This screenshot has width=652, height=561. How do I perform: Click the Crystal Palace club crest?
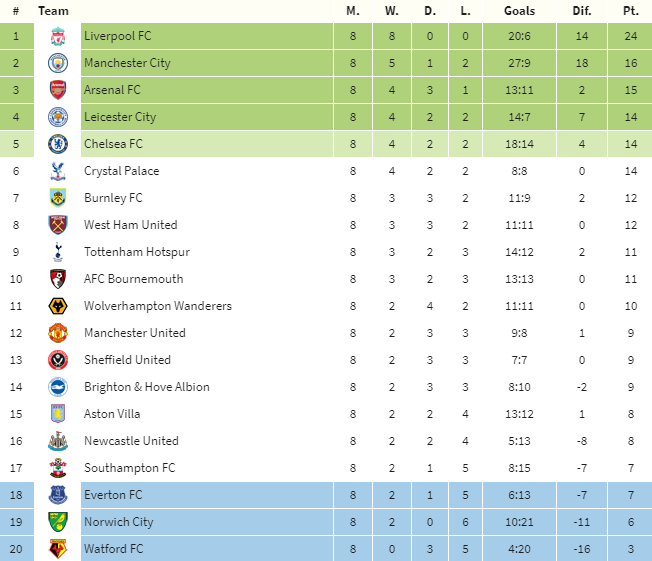[58, 171]
